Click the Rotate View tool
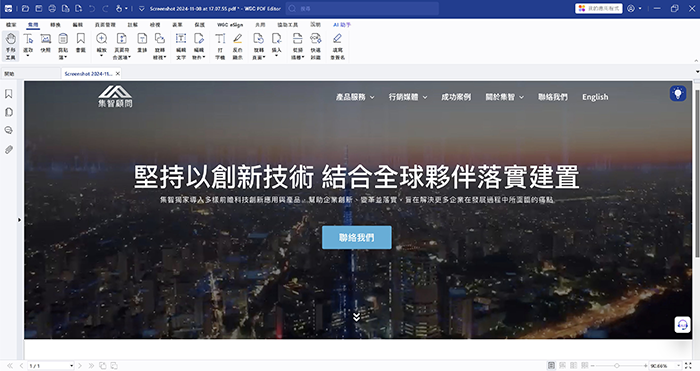Screen dimensions: 700x371 pyautogui.click(x=159, y=46)
